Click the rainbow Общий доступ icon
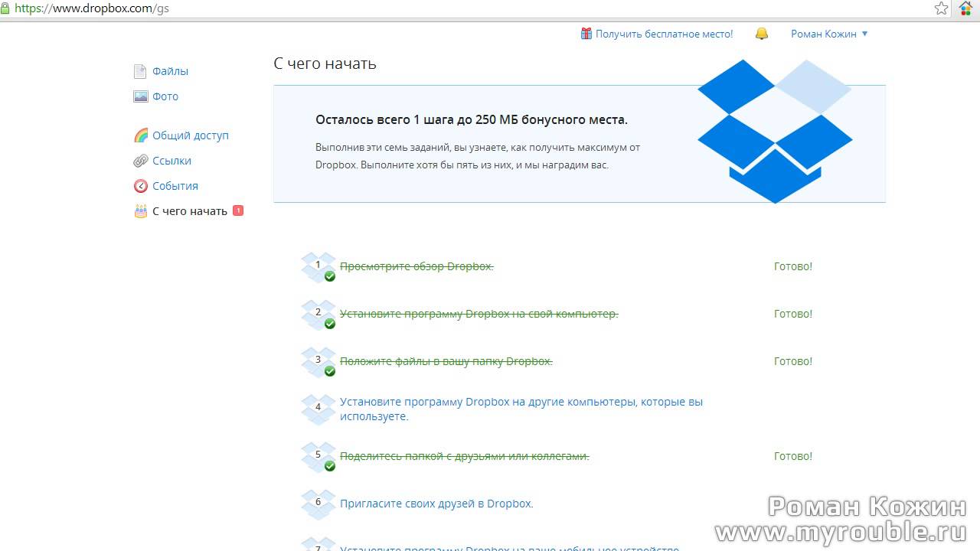The image size is (980, 551). pyautogui.click(x=141, y=135)
